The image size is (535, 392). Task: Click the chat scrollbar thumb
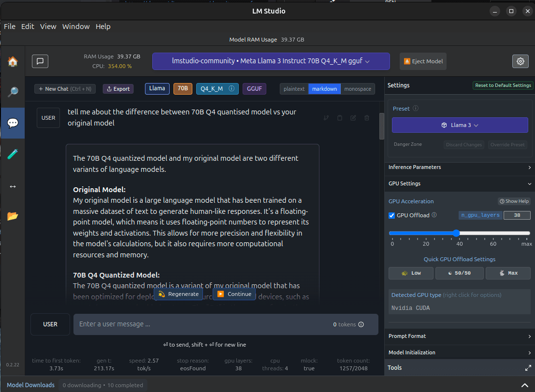tap(381, 126)
